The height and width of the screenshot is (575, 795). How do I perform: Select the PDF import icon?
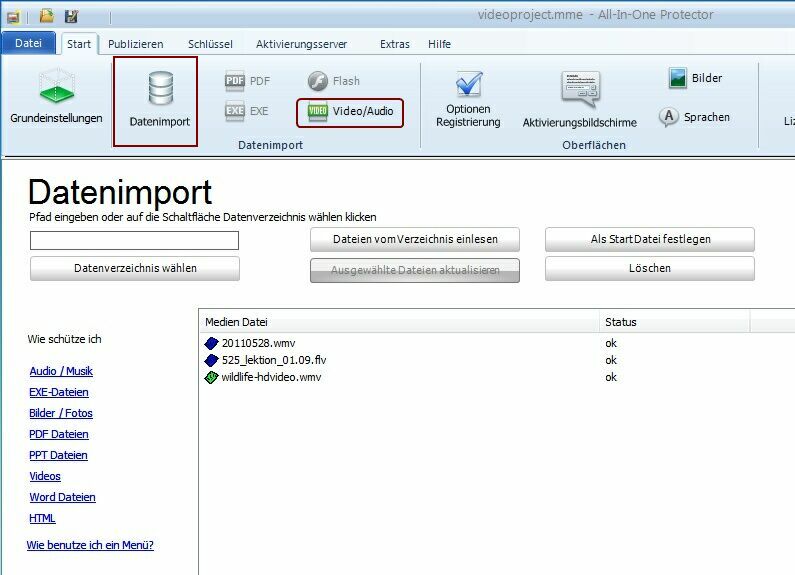point(235,81)
